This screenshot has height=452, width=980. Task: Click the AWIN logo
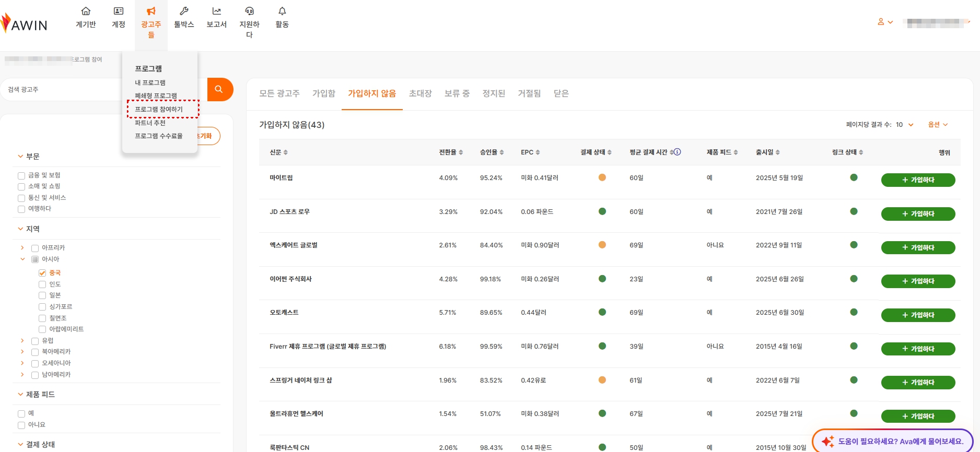(x=24, y=23)
